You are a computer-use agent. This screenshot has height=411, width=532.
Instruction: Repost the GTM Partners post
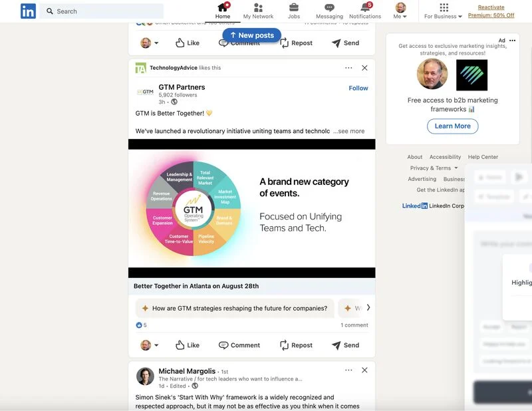(296, 345)
